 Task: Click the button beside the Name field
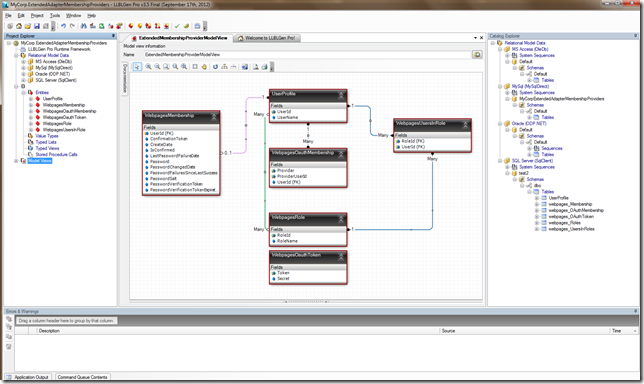coord(477,55)
